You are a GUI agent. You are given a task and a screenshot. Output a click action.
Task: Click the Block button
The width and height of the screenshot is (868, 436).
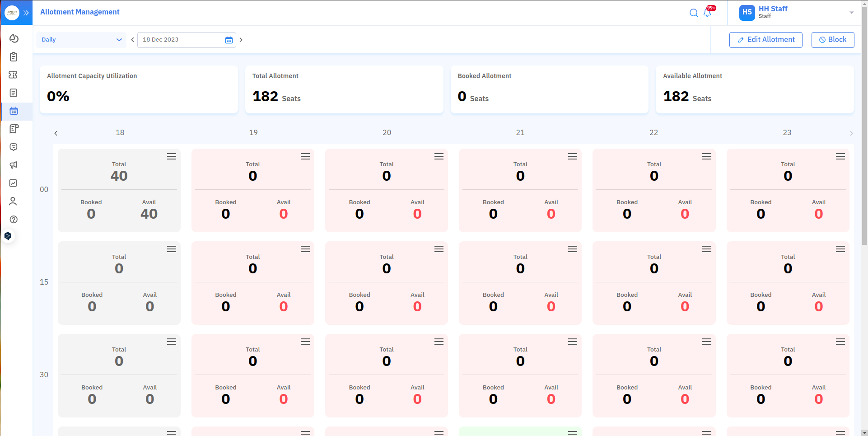click(832, 40)
